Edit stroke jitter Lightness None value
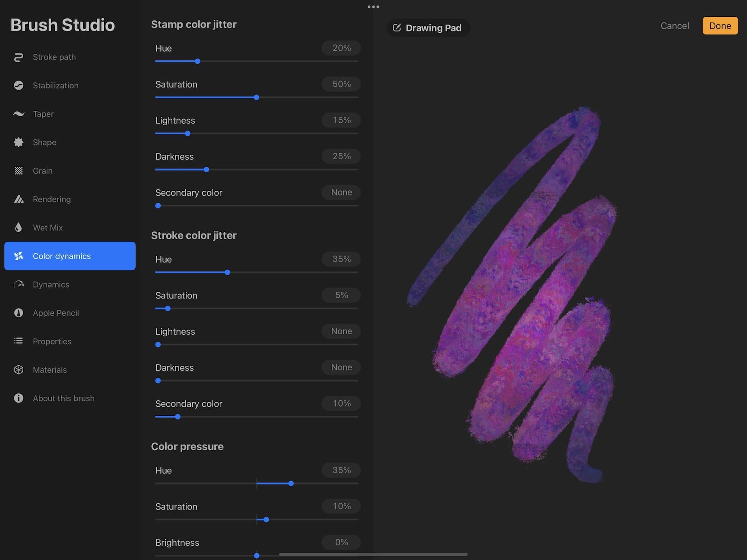The image size is (747, 560). (341, 331)
